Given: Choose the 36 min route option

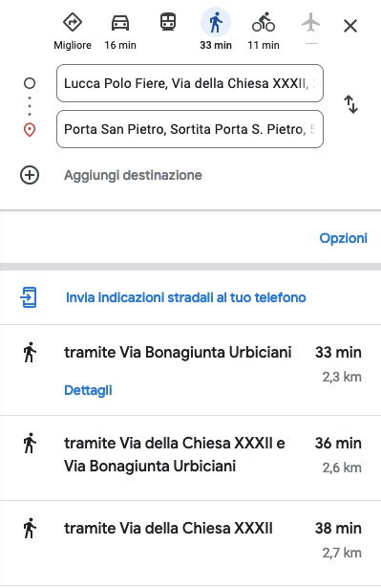Looking at the screenshot, I should (190, 458).
